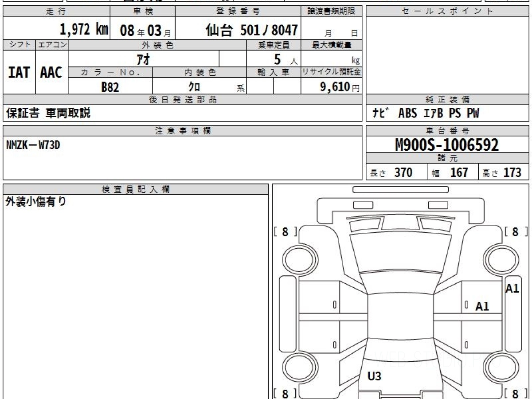Click the color code B82

pyautogui.click(x=110, y=86)
